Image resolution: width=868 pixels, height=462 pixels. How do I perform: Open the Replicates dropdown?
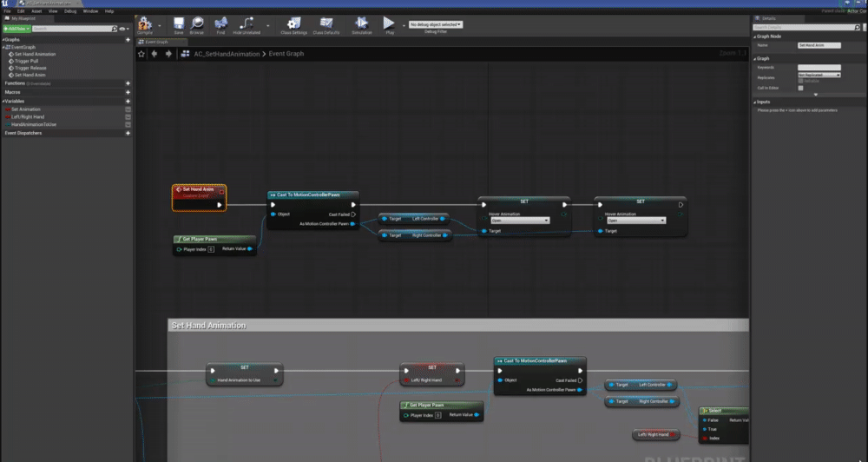[x=819, y=75]
